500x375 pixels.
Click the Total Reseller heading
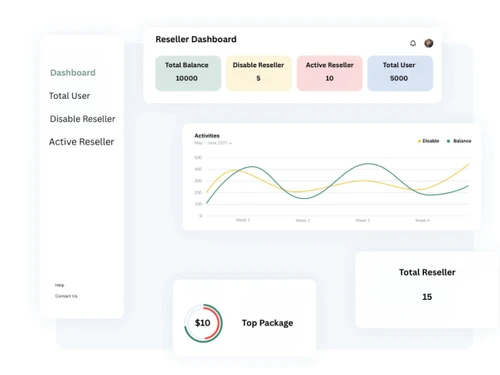click(x=427, y=272)
